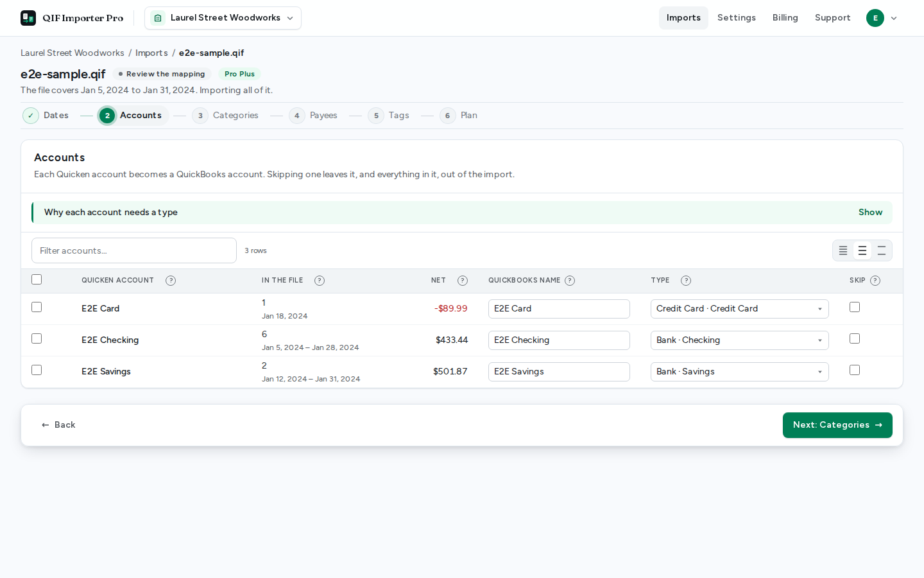
Task: Open Billing in the top navigation
Action: pos(785,18)
